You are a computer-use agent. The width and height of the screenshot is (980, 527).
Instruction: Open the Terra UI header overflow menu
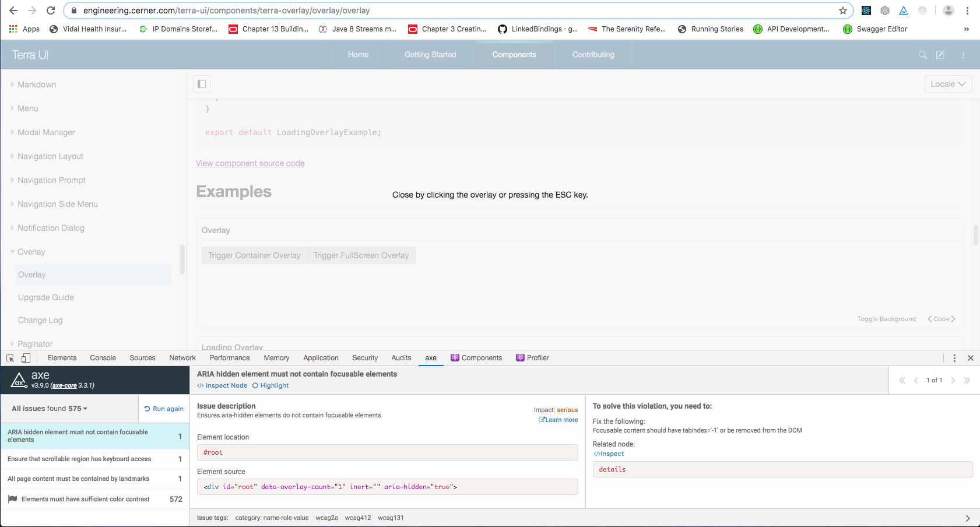click(x=964, y=54)
